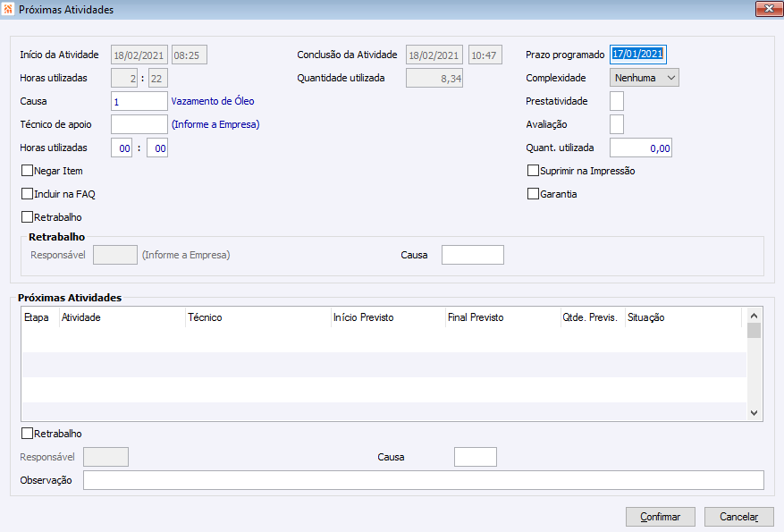Close the Próximas Atividades window
Viewport: 784px width, 532px height.
point(769,9)
